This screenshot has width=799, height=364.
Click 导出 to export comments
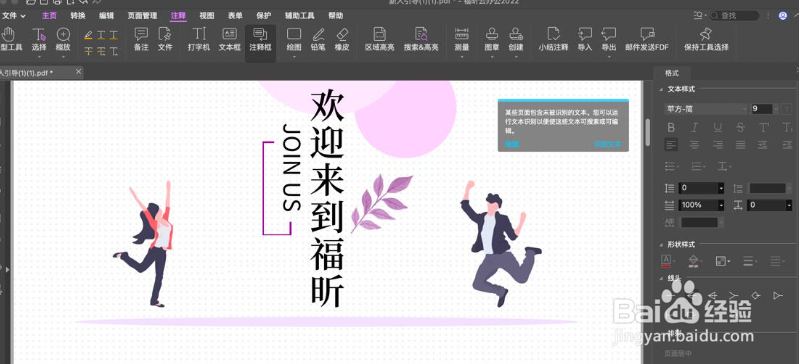[608, 39]
